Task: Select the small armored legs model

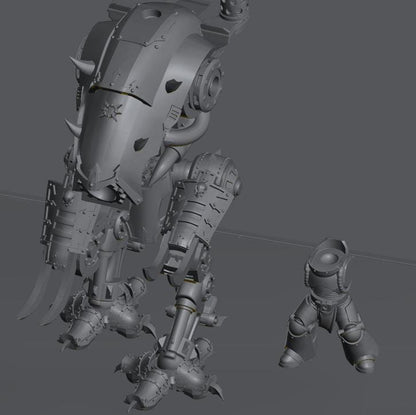Action: tap(329, 307)
